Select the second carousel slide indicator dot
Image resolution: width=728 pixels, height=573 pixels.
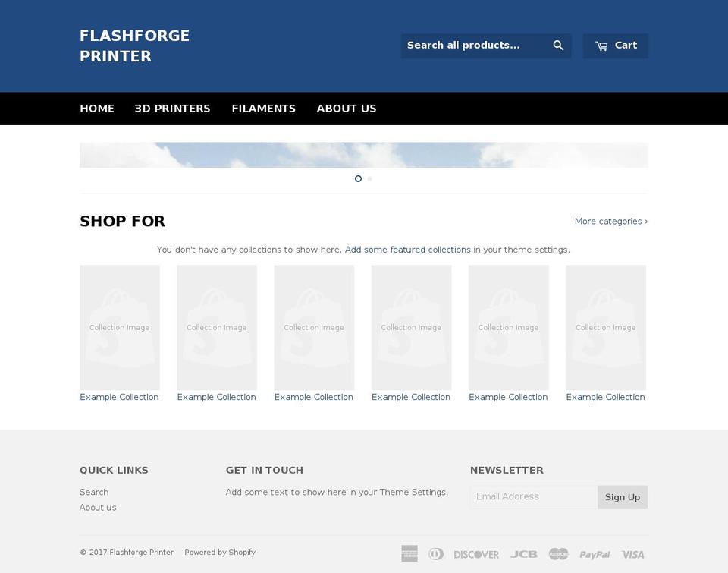(370, 178)
